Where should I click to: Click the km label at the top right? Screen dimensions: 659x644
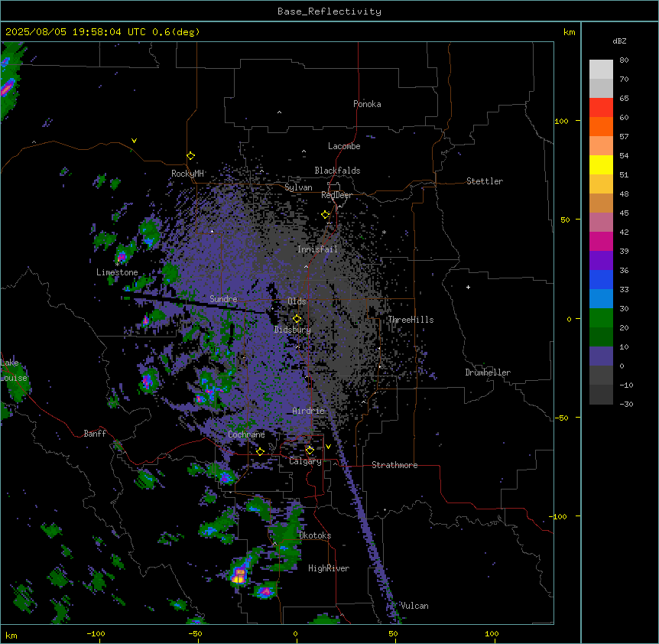coord(569,32)
